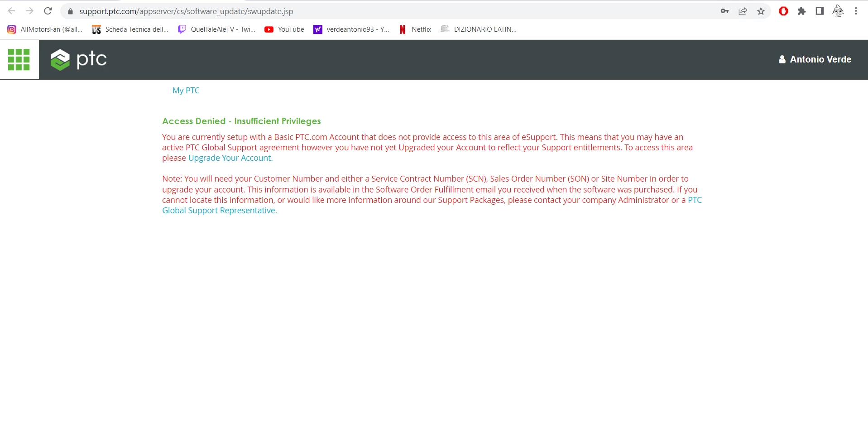Screen dimensions: 868x442
Task: Open the PTC Global Support Representative link
Action: coord(220,211)
